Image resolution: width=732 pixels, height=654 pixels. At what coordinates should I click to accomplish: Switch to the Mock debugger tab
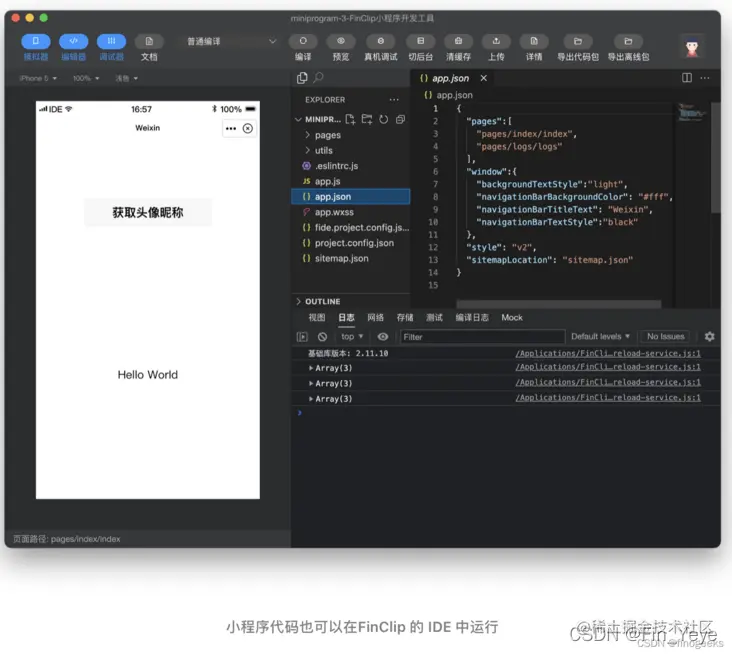[512, 317]
